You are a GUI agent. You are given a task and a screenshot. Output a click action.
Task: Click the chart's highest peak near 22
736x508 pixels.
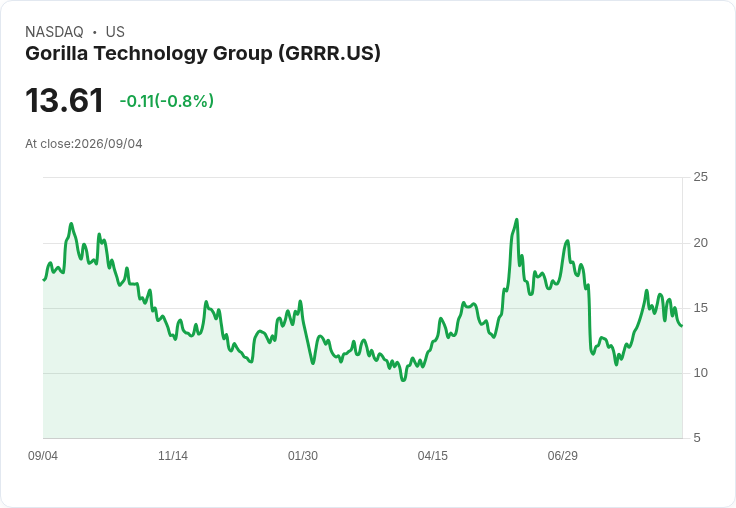click(x=517, y=220)
